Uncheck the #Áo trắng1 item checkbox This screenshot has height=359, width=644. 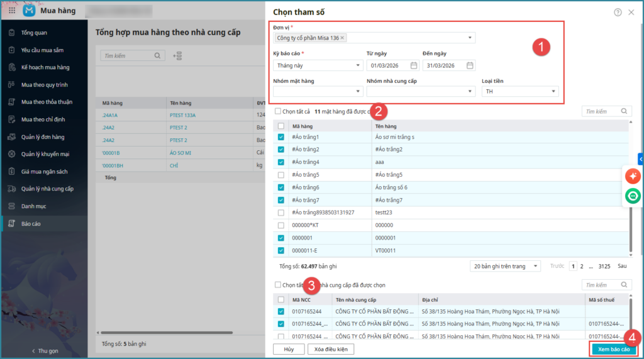280,137
